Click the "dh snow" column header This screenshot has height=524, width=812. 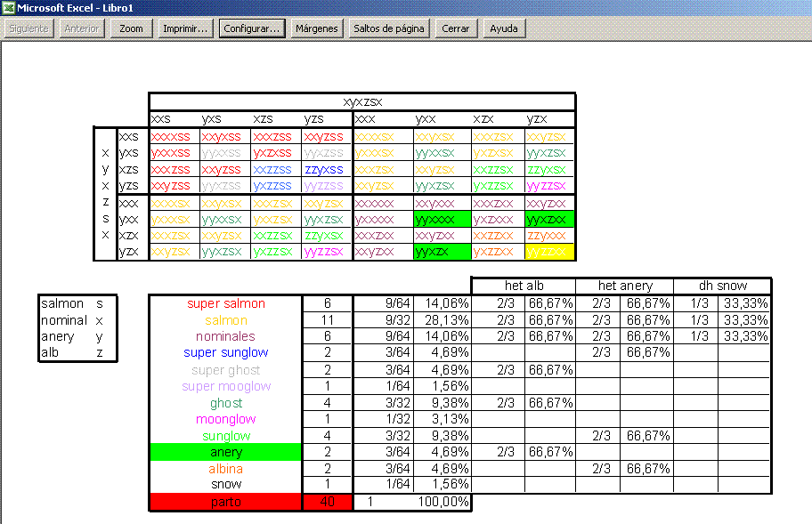(x=722, y=286)
